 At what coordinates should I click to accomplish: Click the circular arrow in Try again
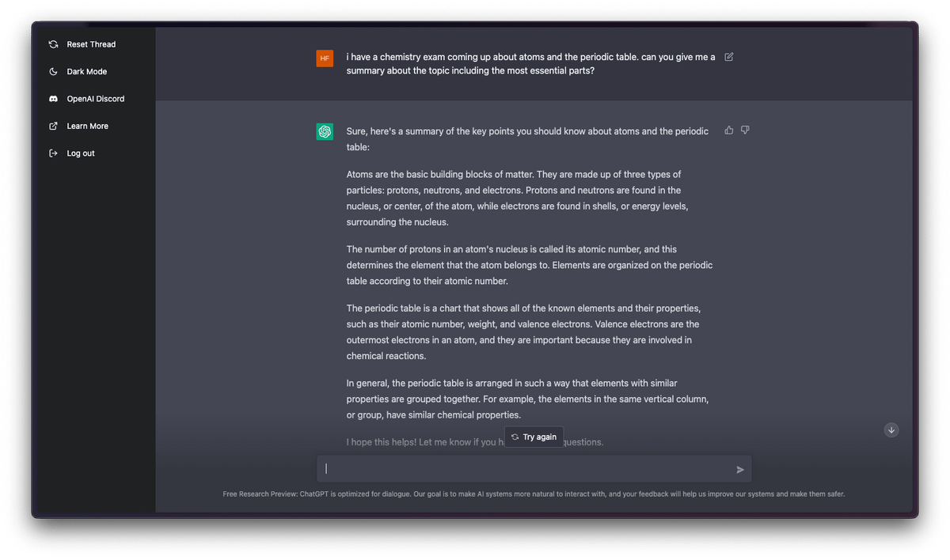(x=515, y=437)
